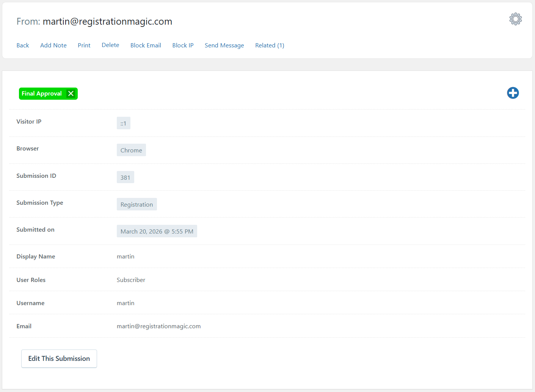Open Send Message option

click(x=224, y=45)
